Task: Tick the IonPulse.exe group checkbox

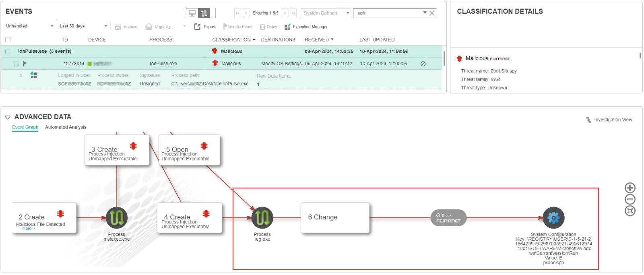Action: point(8,52)
